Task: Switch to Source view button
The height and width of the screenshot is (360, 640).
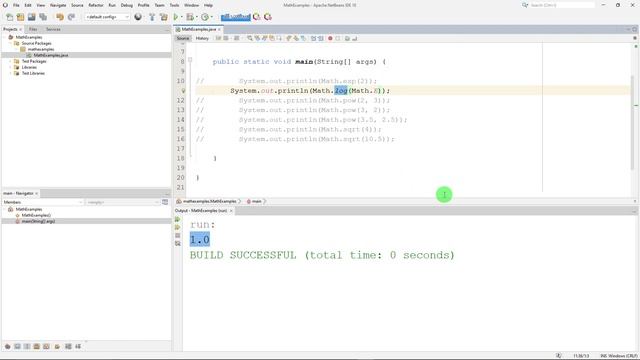Action: coord(183,38)
